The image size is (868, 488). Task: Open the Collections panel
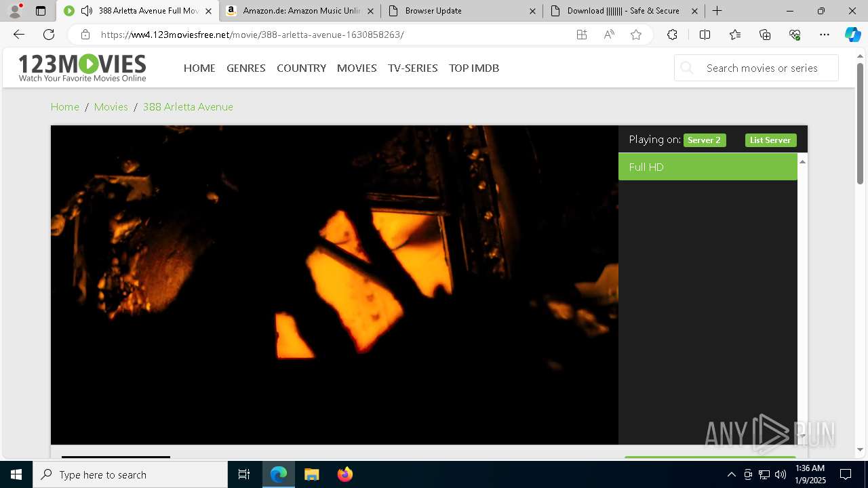tap(765, 35)
